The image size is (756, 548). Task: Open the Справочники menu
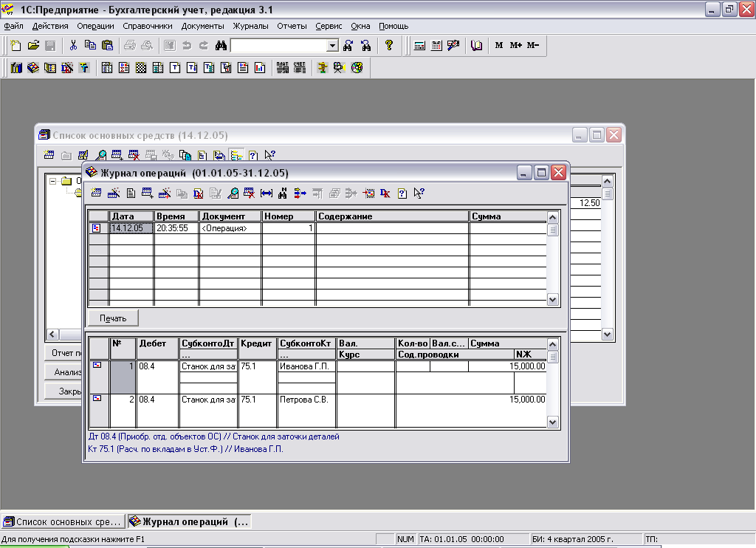[148, 26]
